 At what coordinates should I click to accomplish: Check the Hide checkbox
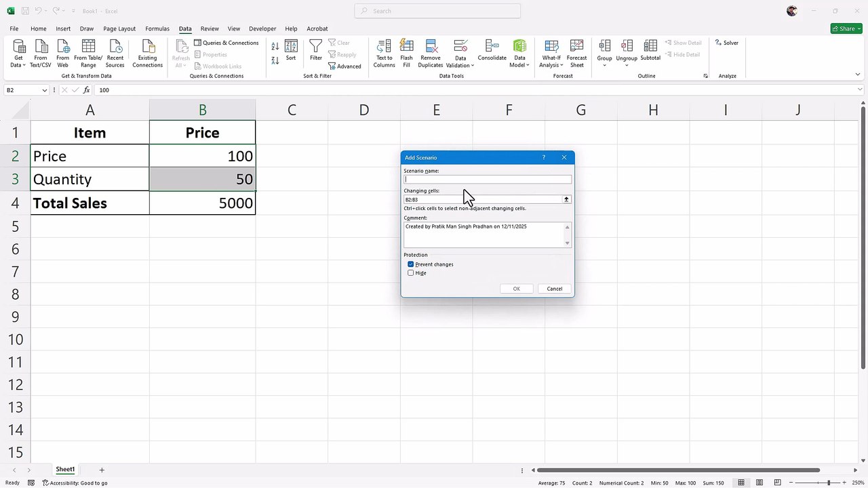(x=411, y=273)
